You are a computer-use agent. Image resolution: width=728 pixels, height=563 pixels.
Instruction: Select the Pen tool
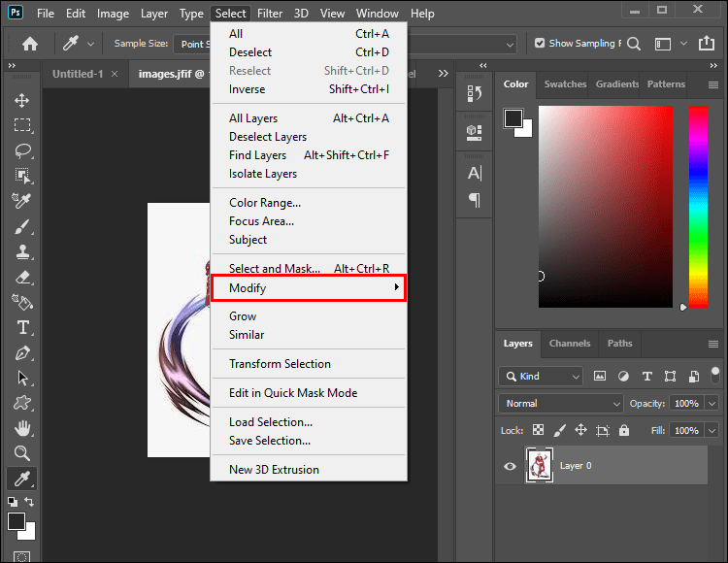pos(21,353)
